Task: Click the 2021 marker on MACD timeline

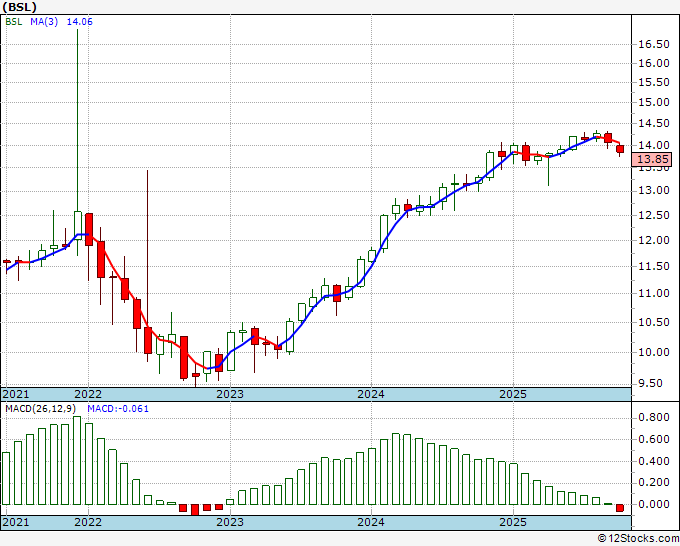Action: coord(16,522)
